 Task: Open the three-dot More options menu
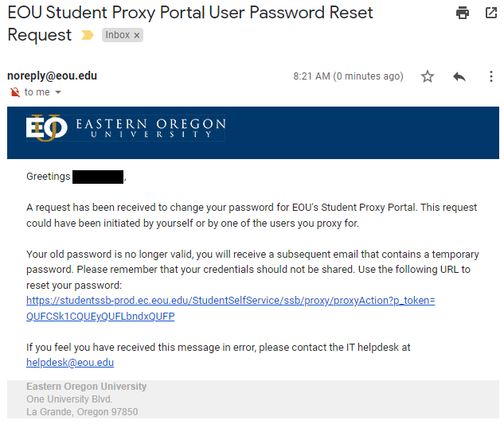tap(490, 76)
